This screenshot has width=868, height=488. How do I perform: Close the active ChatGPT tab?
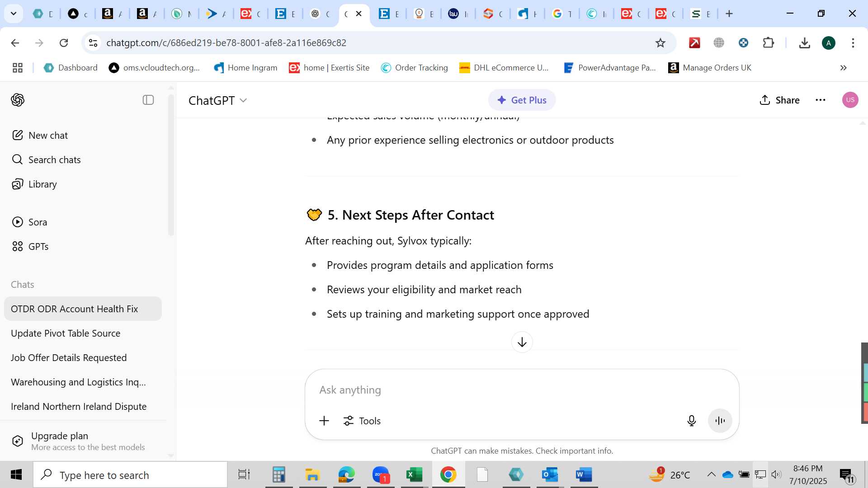(359, 14)
